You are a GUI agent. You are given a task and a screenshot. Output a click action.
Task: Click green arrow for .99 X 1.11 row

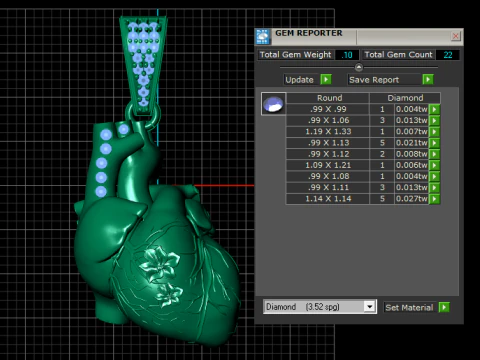pos(434,187)
